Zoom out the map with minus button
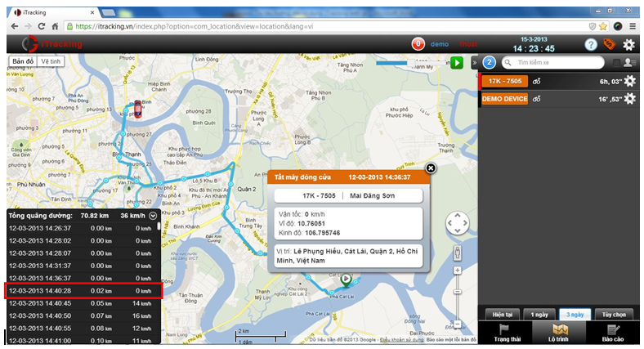 [x=457, y=324]
